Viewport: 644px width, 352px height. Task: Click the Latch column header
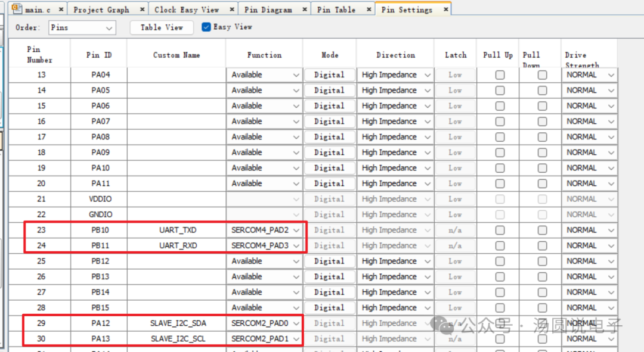(456, 55)
